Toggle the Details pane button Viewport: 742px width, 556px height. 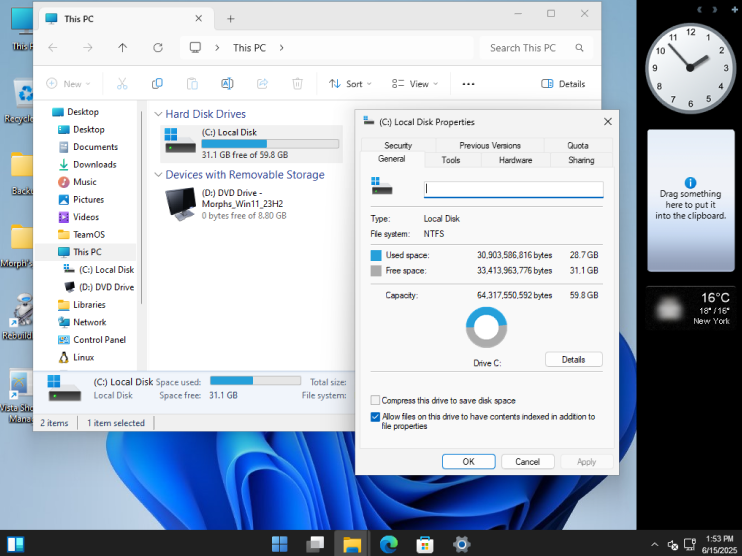[x=563, y=84]
